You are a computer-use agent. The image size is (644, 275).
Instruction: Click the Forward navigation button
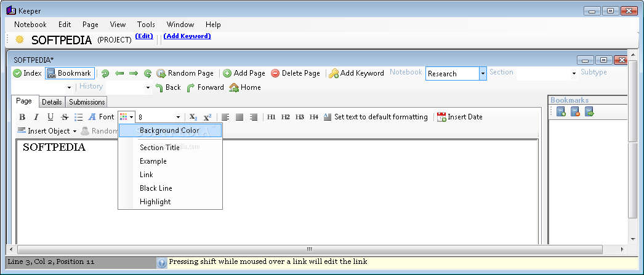[205, 87]
